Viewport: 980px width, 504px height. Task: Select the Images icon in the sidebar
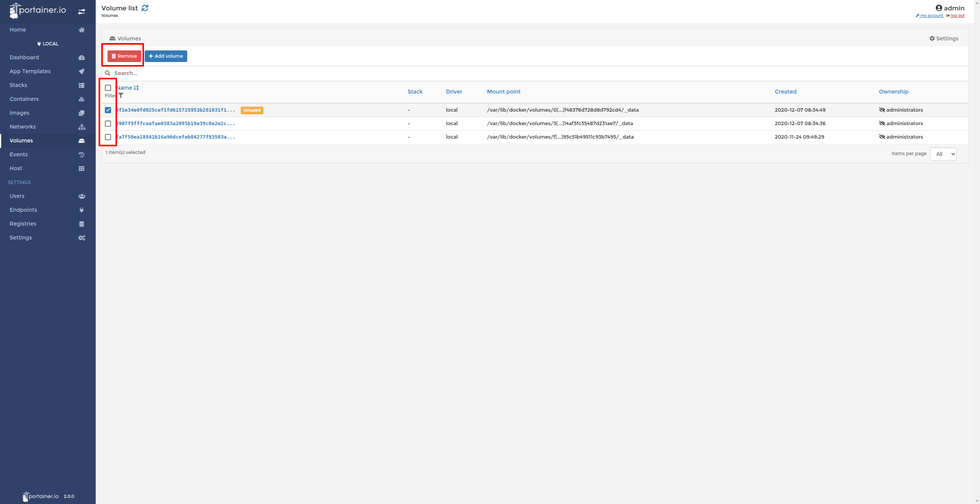(82, 113)
